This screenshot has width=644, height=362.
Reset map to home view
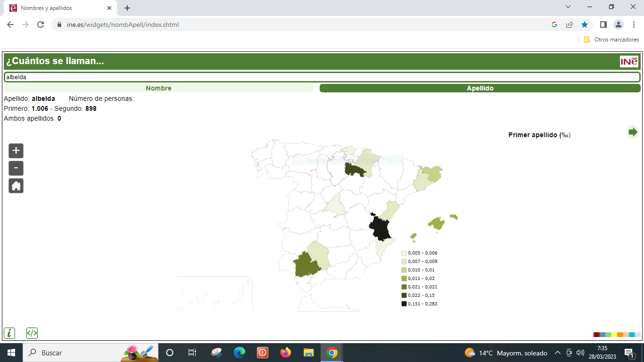click(x=16, y=186)
